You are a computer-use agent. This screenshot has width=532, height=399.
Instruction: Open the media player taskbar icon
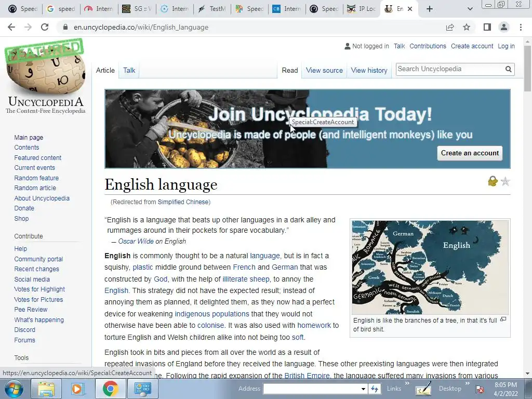77,389
